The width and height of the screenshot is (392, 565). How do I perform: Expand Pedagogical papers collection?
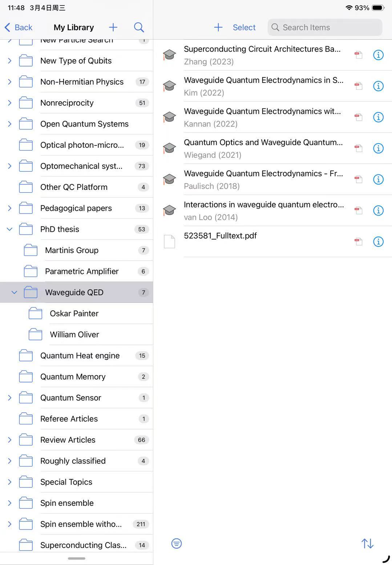(10, 208)
